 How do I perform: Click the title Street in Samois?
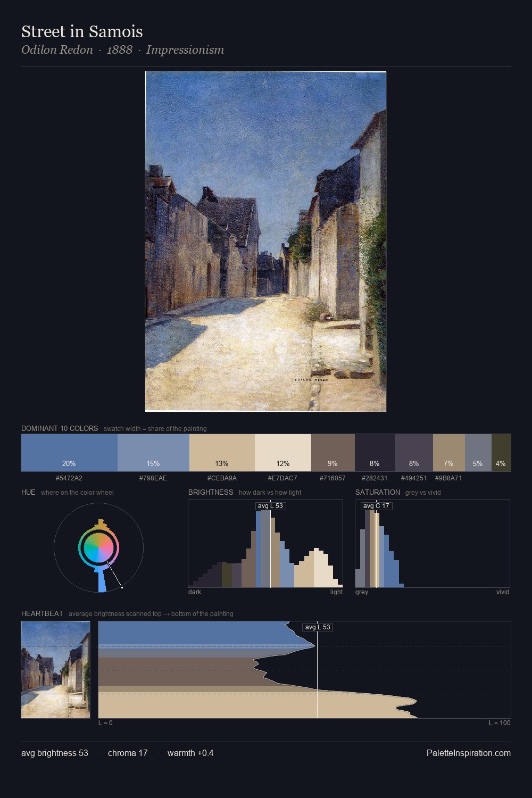[82, 32]
